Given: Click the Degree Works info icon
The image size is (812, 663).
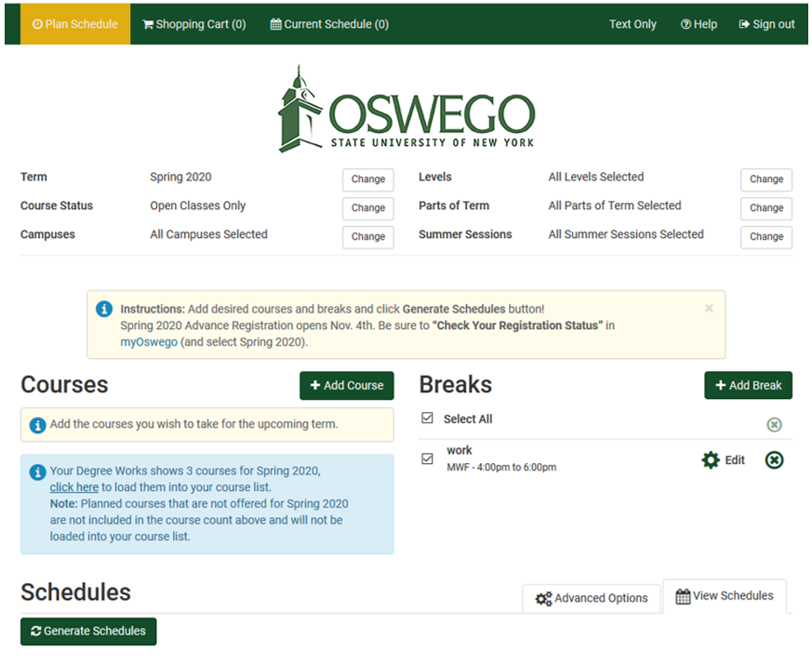Looking at the screenshot, I should 37,472.
